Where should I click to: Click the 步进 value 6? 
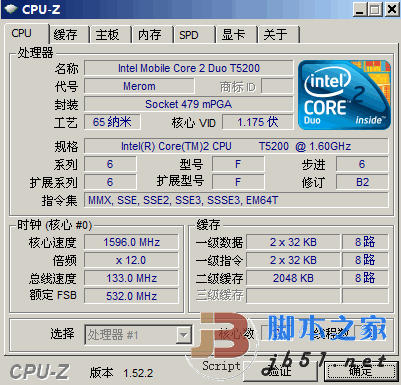tap(362, 164)
